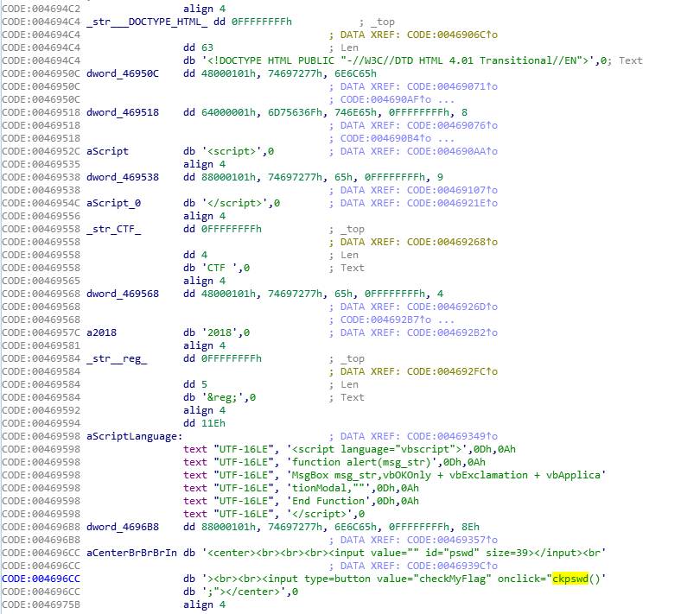This screenshot has width=700, height=614.
Task: Click the value 88000101h beside dword_469538
Action: (x=228, y=177)
